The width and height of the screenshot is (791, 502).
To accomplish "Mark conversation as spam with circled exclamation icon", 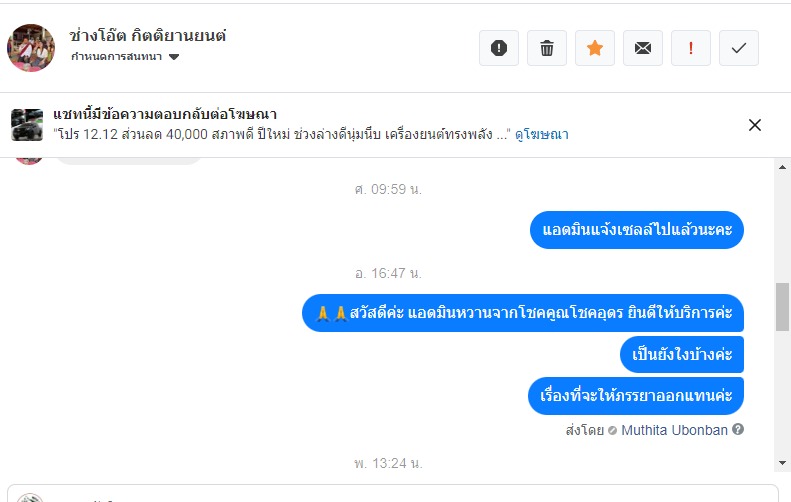I will (x=499, y=48).
